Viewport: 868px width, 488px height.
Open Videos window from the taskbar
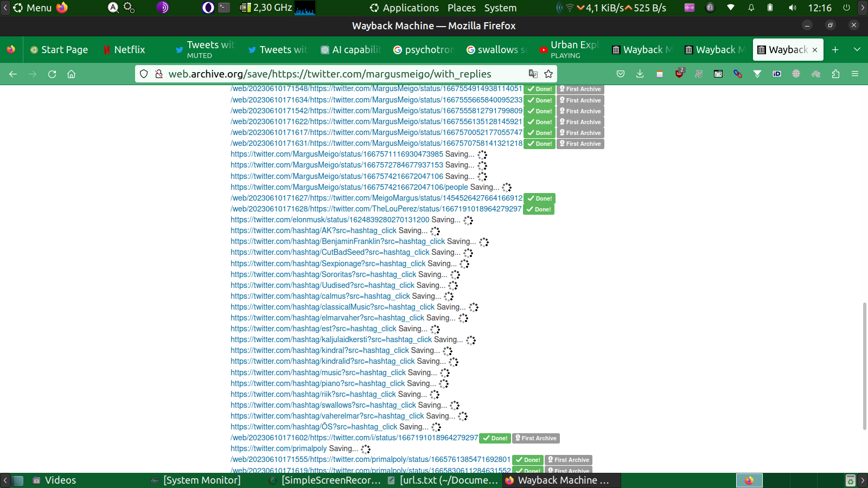click(54, 480)
